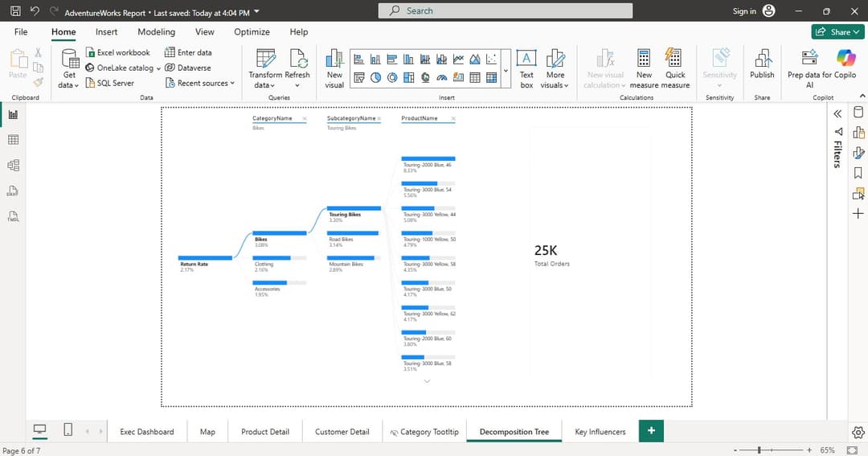Click the Search box in title bar

click(x=505, y=11)
